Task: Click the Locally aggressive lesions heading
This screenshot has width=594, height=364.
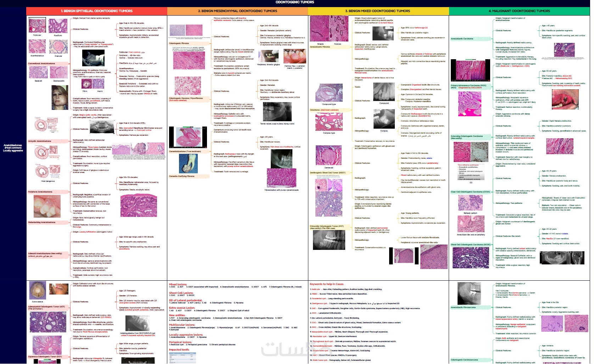Action: click(186, 335)
